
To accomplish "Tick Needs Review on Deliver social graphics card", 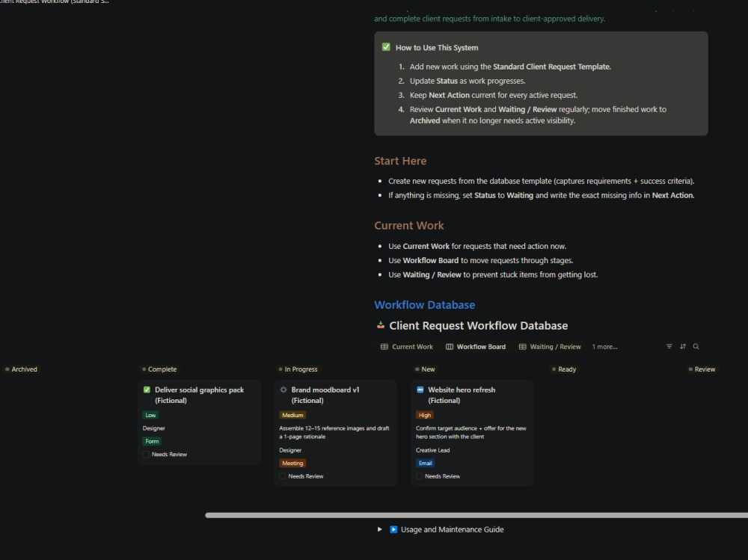I will tap(146, 455).
